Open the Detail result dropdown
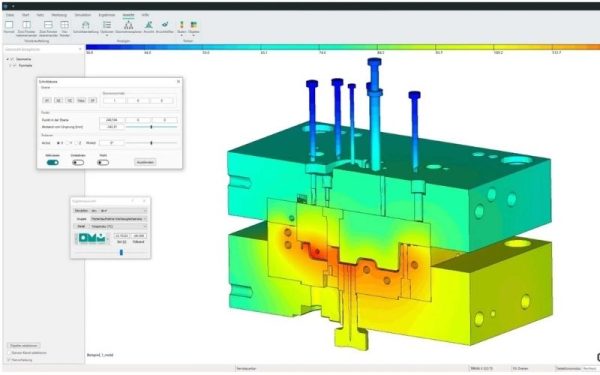 tap(119, 227)
